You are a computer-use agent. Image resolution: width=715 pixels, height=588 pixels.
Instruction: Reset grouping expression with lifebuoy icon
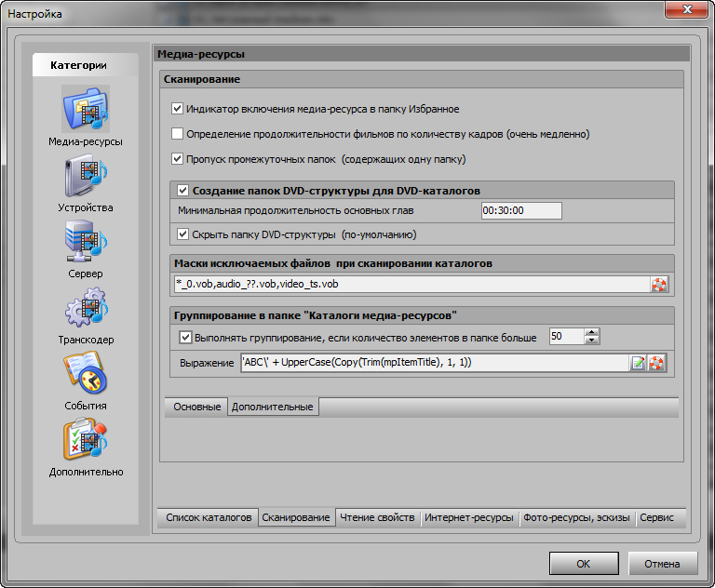pos(658,363)
